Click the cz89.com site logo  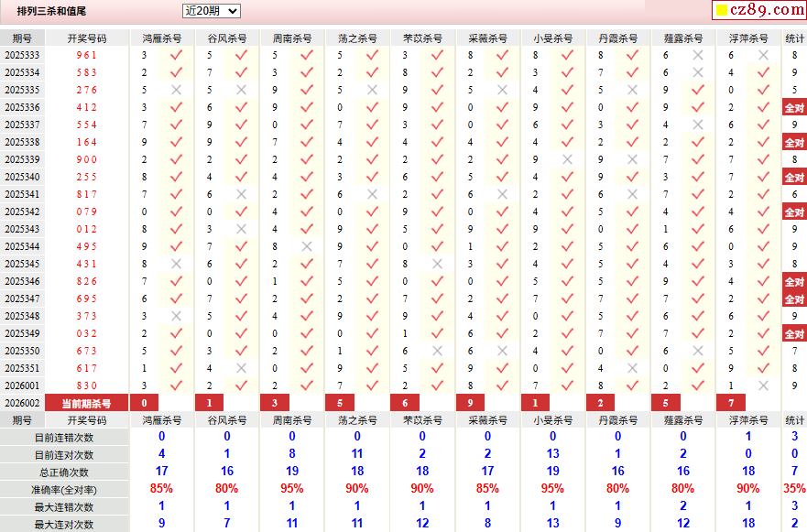pos(759,10)
